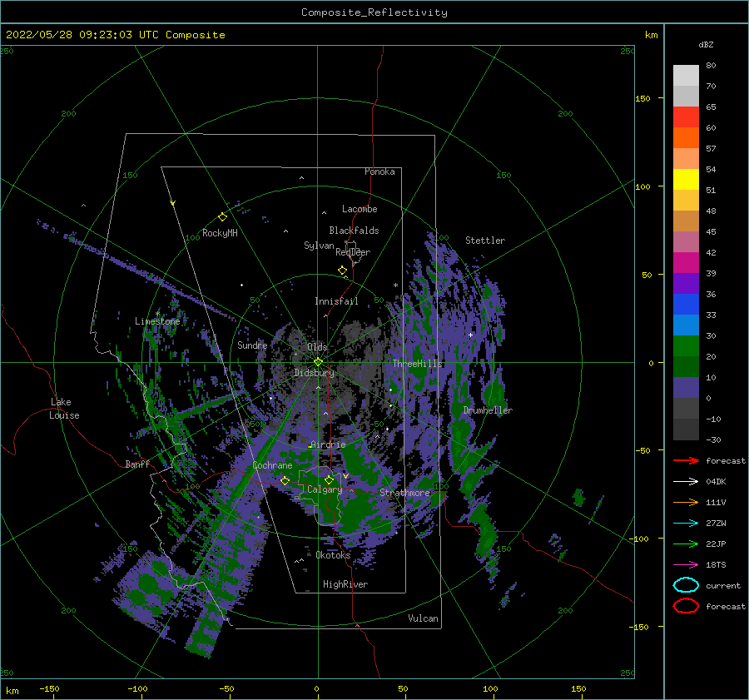
Task: Click the Cochrane map label
Action: 272,465
